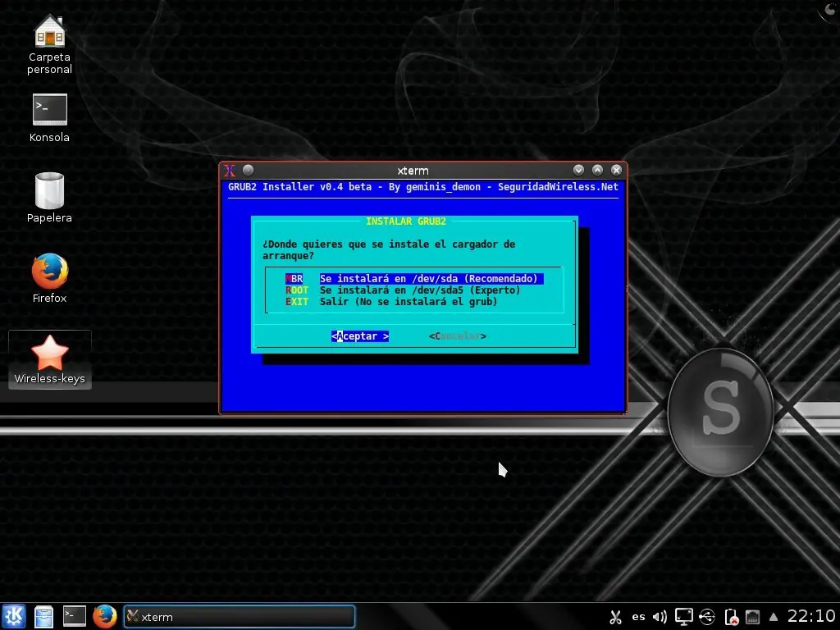The height and width of the screenshot is (630, 840).
Task: Click the 22:10 clock
Action: pos(811,616)
